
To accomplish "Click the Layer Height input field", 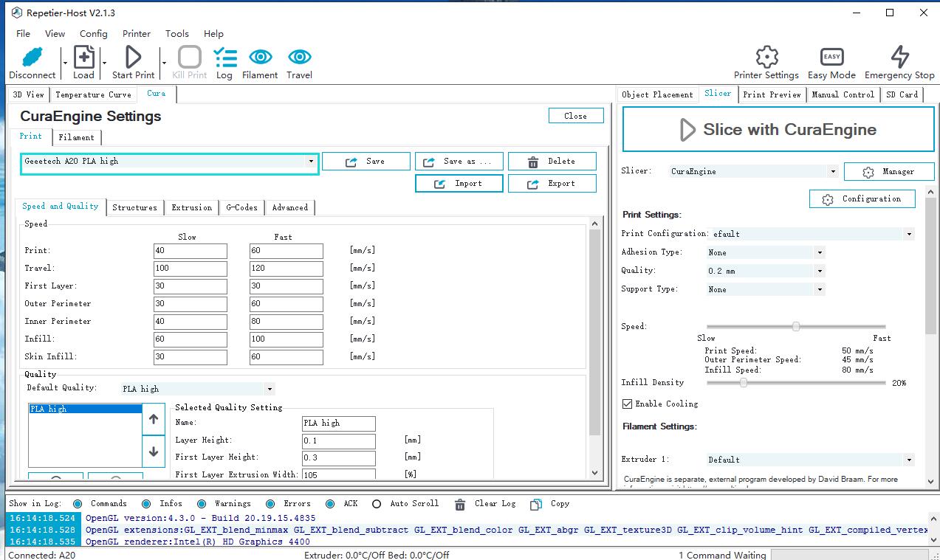I will coord(339,441).
